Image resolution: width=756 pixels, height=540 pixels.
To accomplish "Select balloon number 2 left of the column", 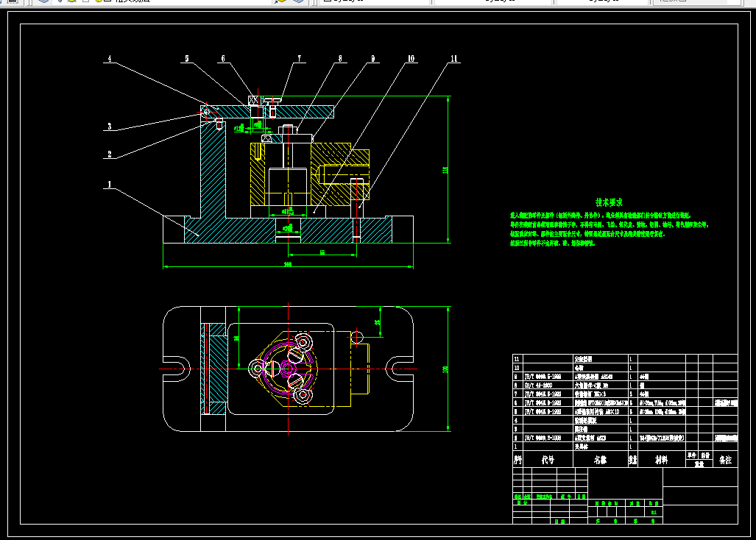I will 110,154.
